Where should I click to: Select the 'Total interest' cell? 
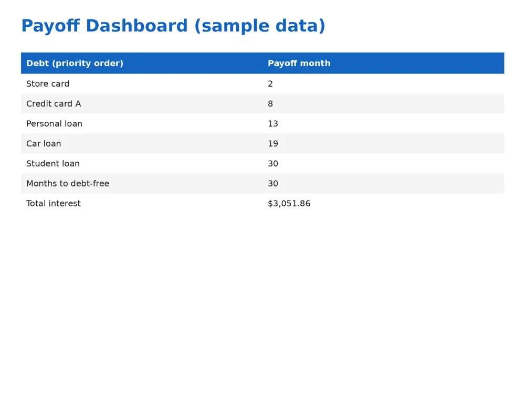[142, 203]
